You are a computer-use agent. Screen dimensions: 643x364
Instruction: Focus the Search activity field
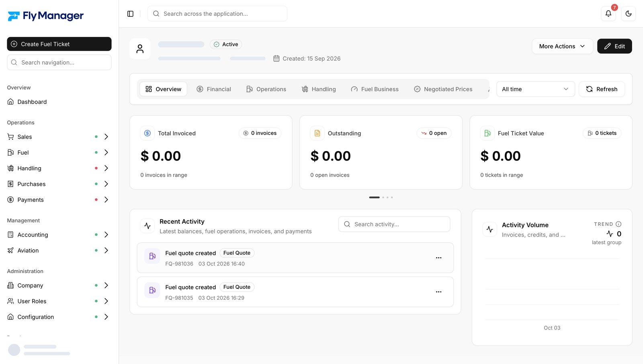pyautogui.click(x=394, y=224)
